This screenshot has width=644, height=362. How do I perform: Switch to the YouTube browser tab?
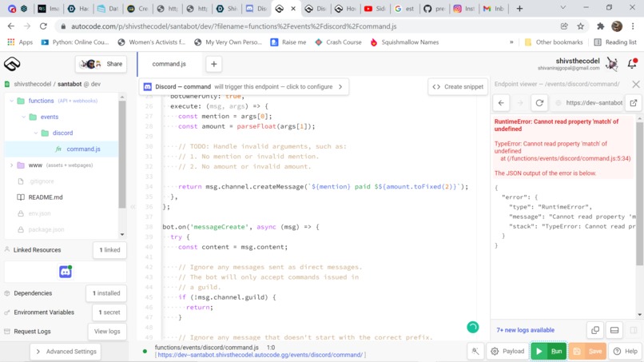point(375,8)
